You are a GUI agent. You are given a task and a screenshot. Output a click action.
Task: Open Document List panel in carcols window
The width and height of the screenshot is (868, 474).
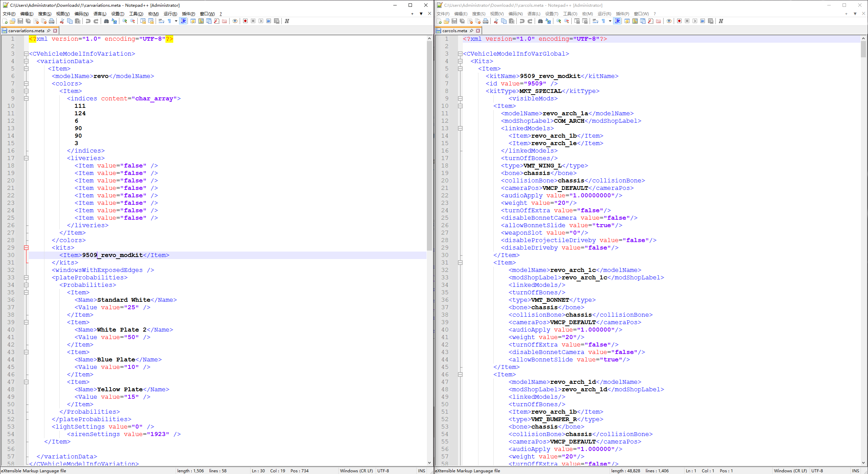643,21
